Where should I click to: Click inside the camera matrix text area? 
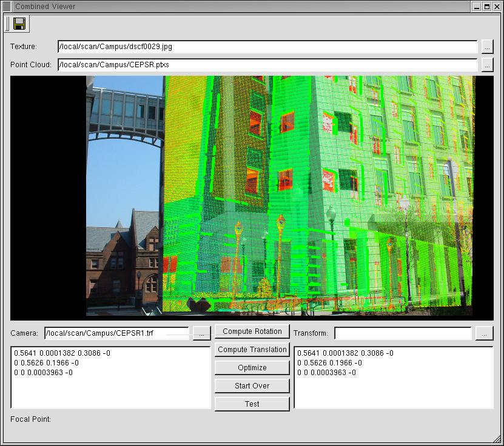point(110,388)
